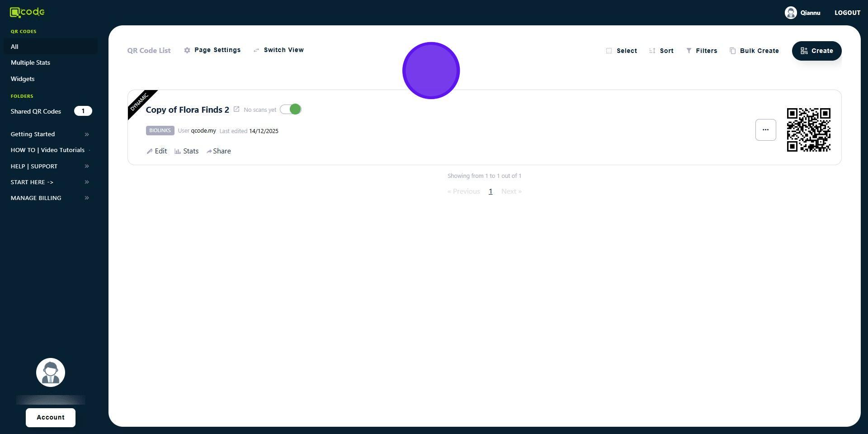Expand MANAGE BILLING section
Image resolution: width=868 pixels, height=434 pixels.
[x=50, y=198]
